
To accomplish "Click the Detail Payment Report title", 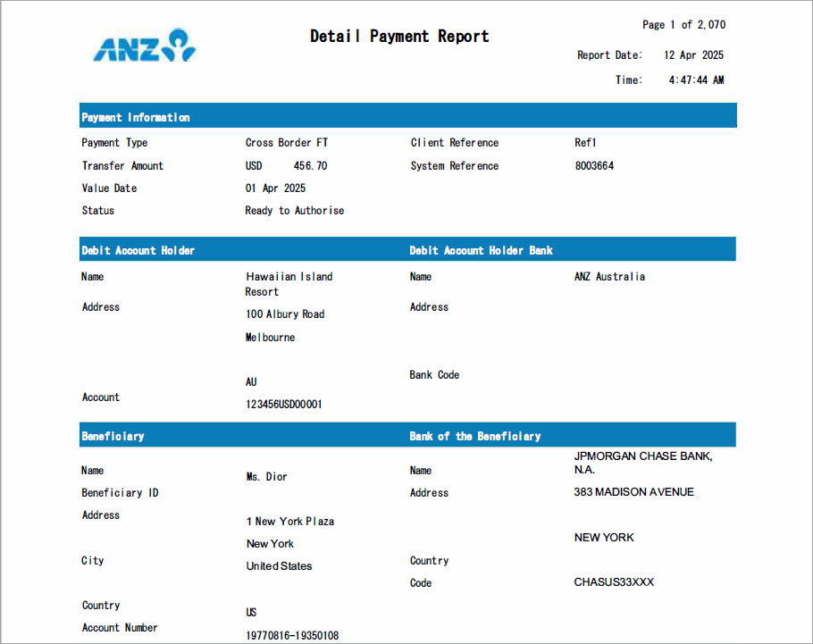I will coord(399,36).
